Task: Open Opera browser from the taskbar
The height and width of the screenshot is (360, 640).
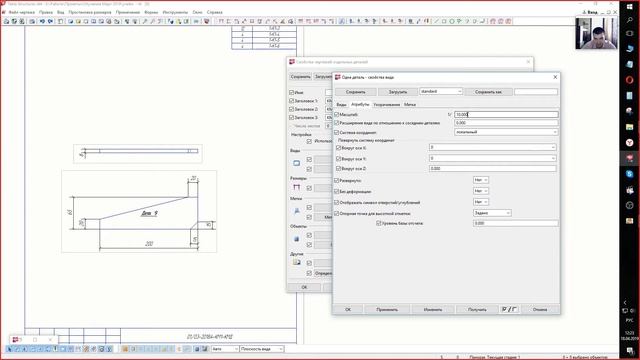Action: coord(629,80)
